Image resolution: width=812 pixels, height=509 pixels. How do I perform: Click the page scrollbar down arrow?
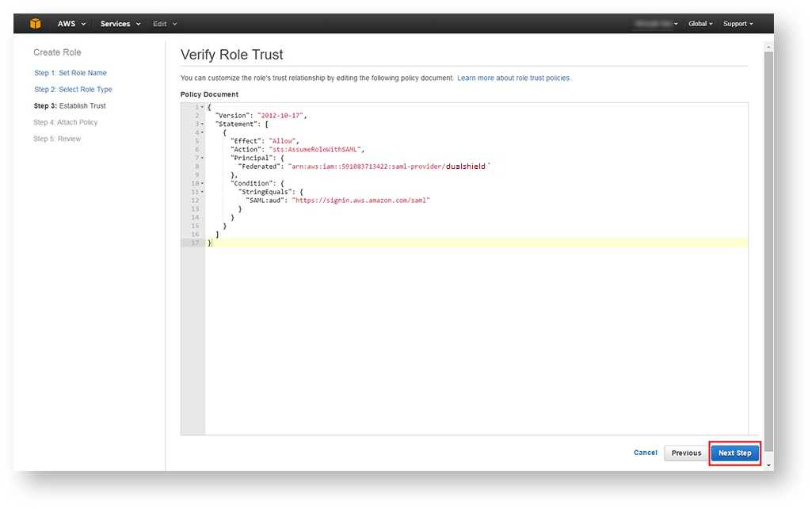tap(768, 465)
